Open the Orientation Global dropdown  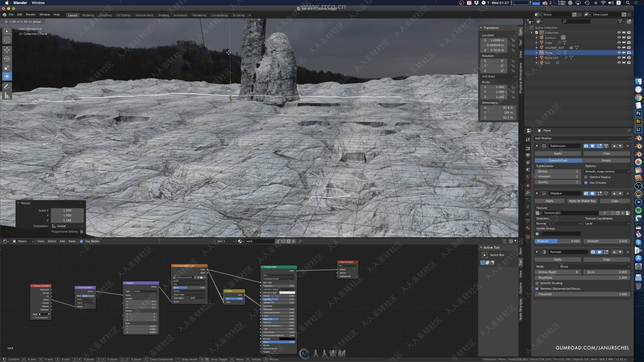point(67,226)
